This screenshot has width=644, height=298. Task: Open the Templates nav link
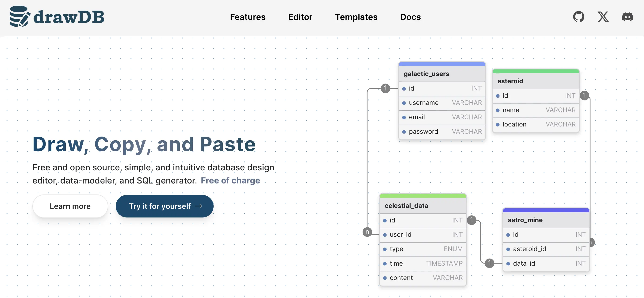point(356,17)
